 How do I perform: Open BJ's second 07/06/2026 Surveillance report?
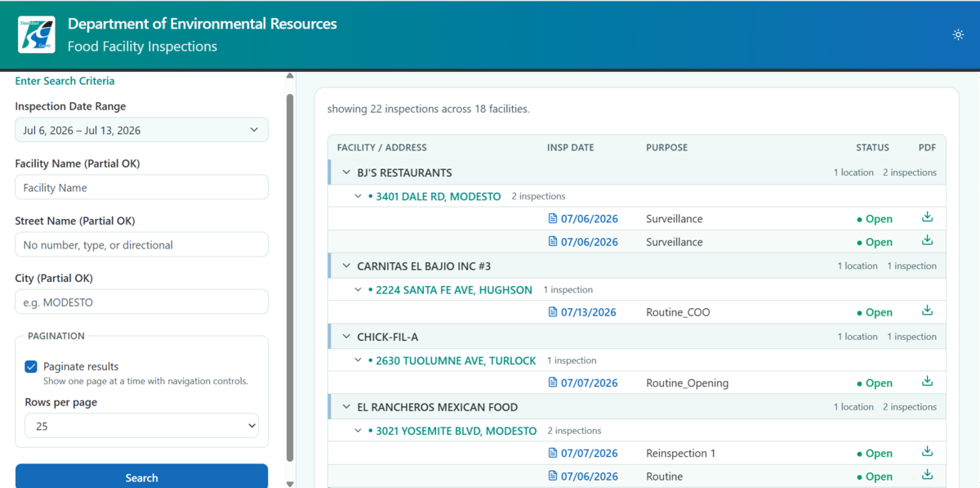tap(583, 242)
